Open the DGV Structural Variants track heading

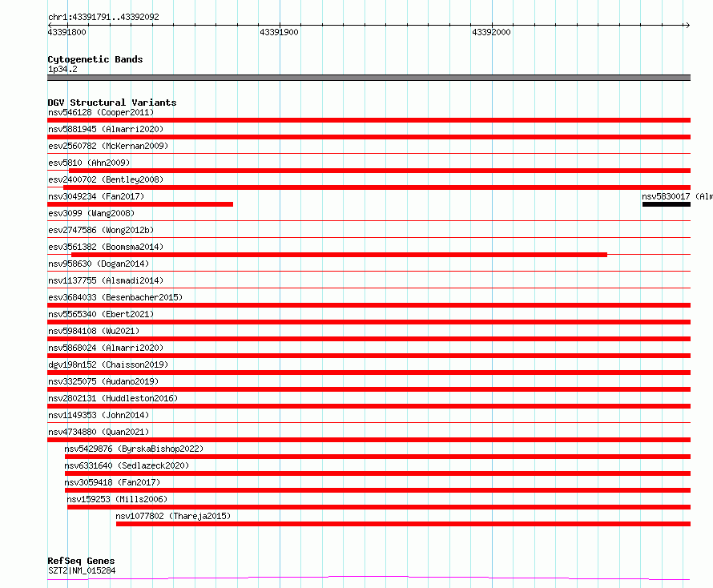pyautogui.click(x=112, y=103)
